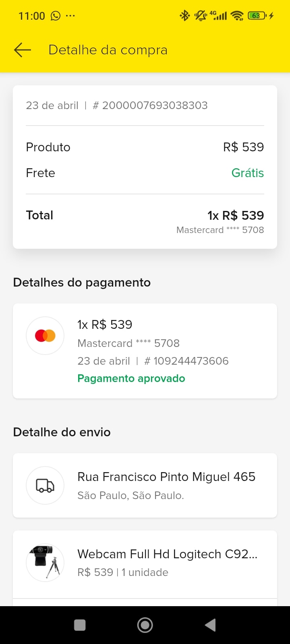Tap order number 2000007693038303
Screen dimensions: 290x644
pos(155,105)
